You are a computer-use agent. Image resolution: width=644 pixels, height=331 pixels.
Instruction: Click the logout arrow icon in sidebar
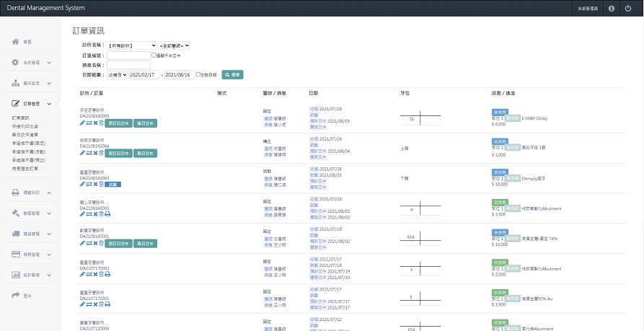point(16,295)
